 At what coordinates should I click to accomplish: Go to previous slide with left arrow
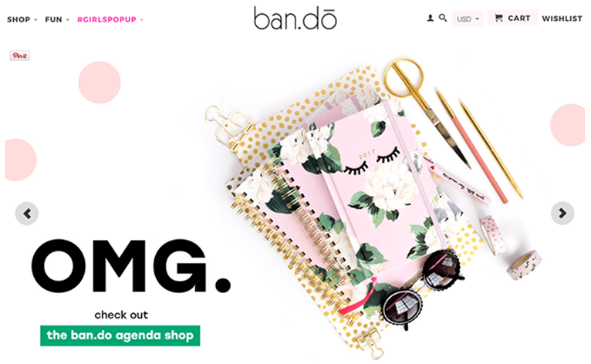tap(27, 214)
